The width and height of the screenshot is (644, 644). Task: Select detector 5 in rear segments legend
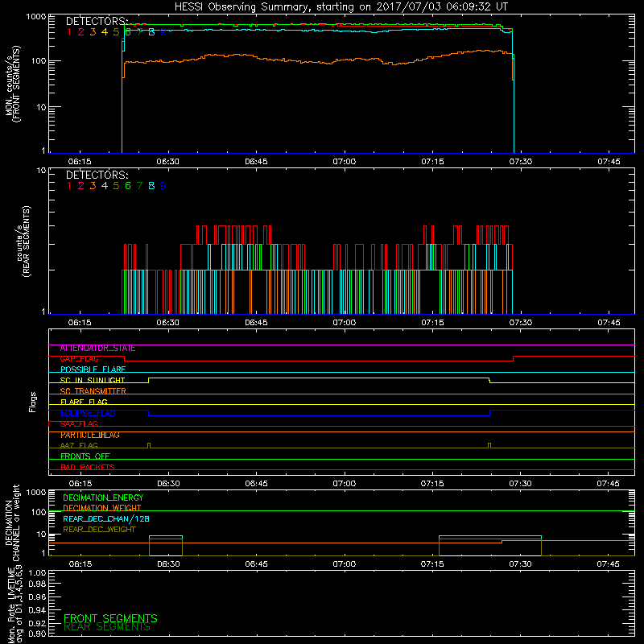[x=116, y=186]
